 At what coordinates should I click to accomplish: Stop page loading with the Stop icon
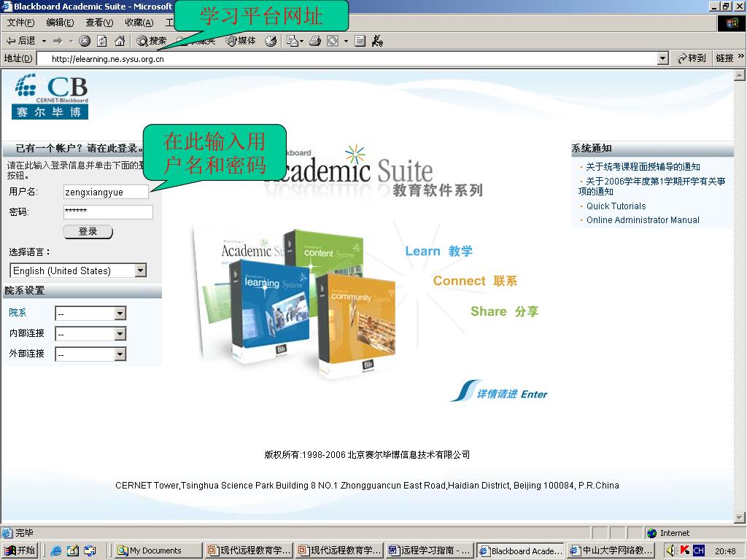[85, 41]
